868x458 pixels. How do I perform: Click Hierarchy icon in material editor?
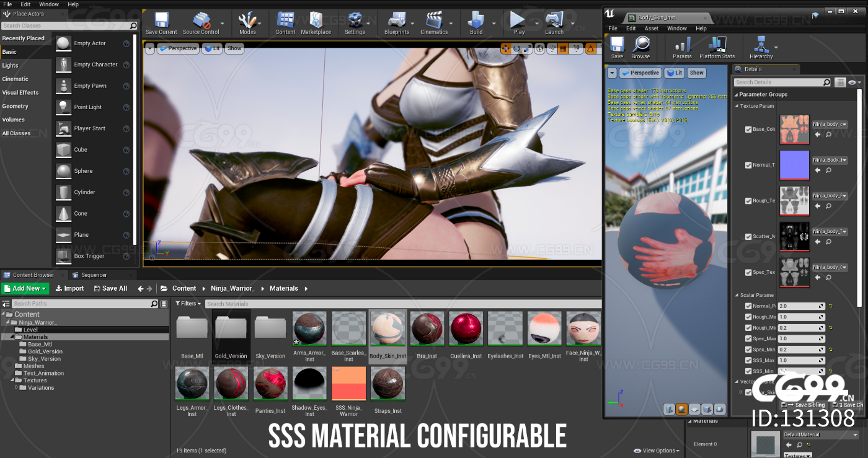(761, 47)
